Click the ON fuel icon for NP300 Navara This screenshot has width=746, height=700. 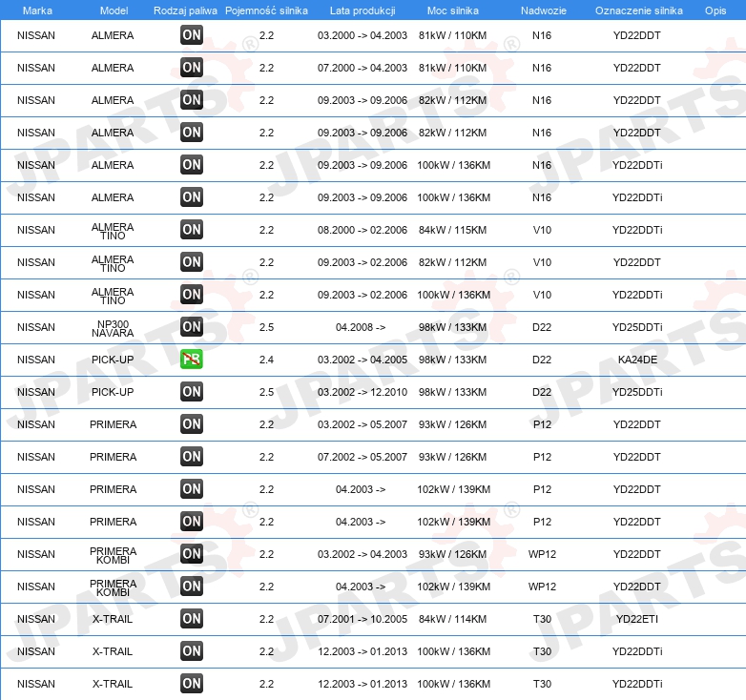tap(192, 326)
